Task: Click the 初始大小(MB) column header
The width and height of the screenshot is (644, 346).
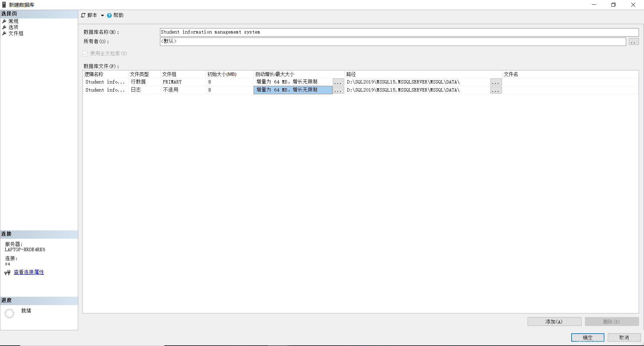Action: 229,74
